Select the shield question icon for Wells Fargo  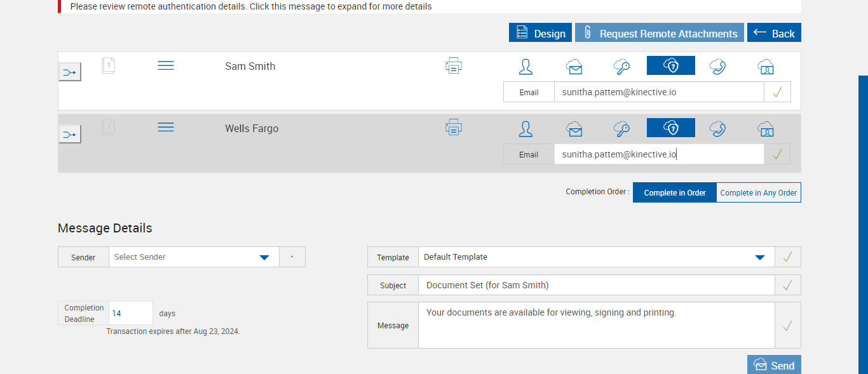671,128
